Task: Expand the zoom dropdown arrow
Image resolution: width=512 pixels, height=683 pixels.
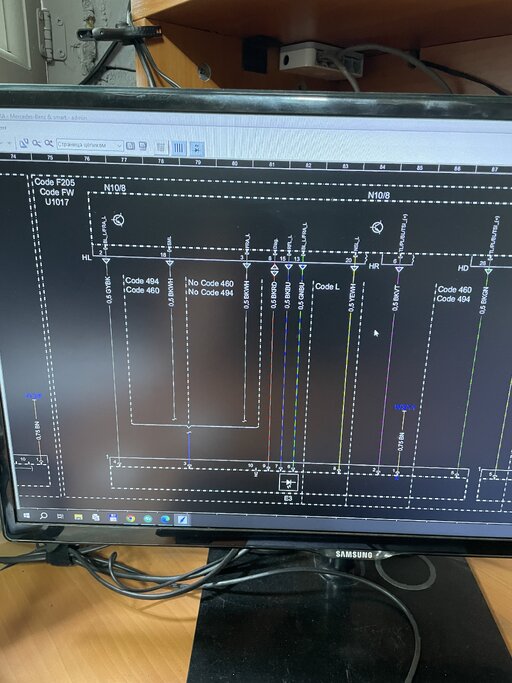Action: click(x=119, y=145)
